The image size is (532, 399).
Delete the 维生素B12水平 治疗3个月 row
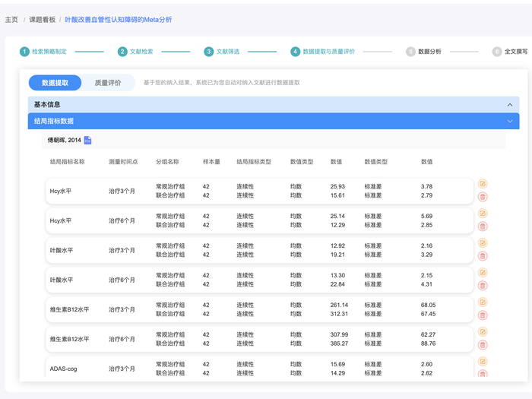click(483, 315)
